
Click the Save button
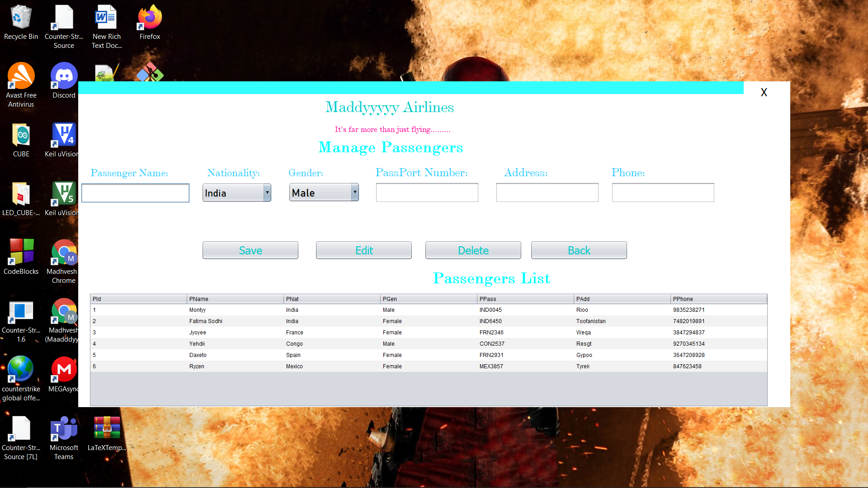point(250,250)
